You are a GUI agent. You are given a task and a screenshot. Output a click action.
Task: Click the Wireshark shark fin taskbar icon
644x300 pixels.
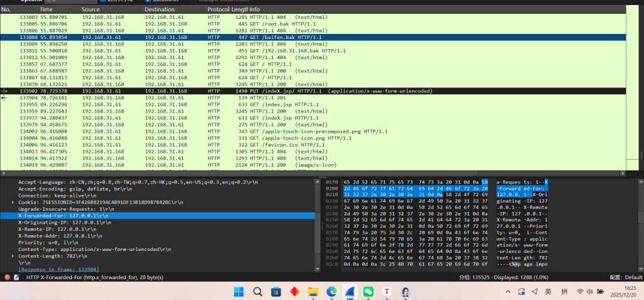click(x=349, y=292)
